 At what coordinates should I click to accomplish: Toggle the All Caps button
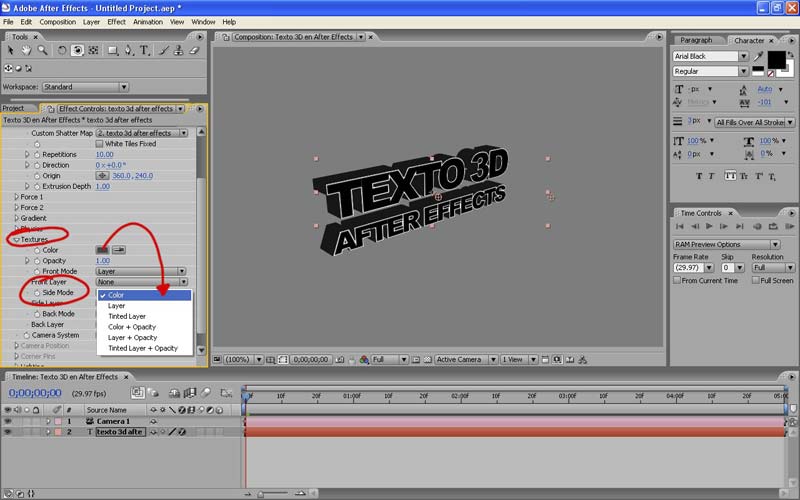730,176
